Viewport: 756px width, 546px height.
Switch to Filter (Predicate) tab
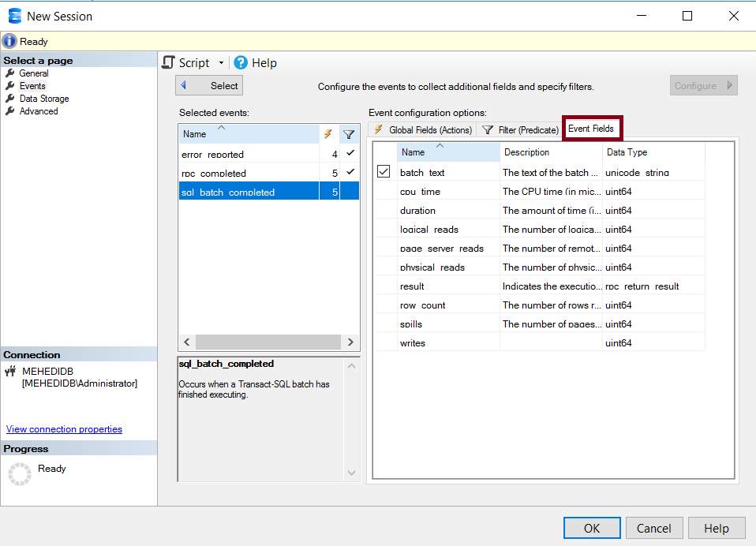[x=520, y=130]
